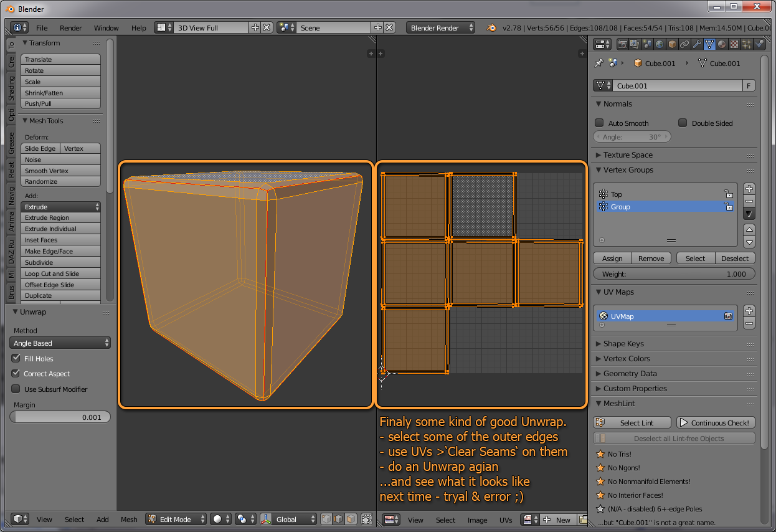
Task: Open the Modifiers wrench tab
Action: [x=697, y=44]
